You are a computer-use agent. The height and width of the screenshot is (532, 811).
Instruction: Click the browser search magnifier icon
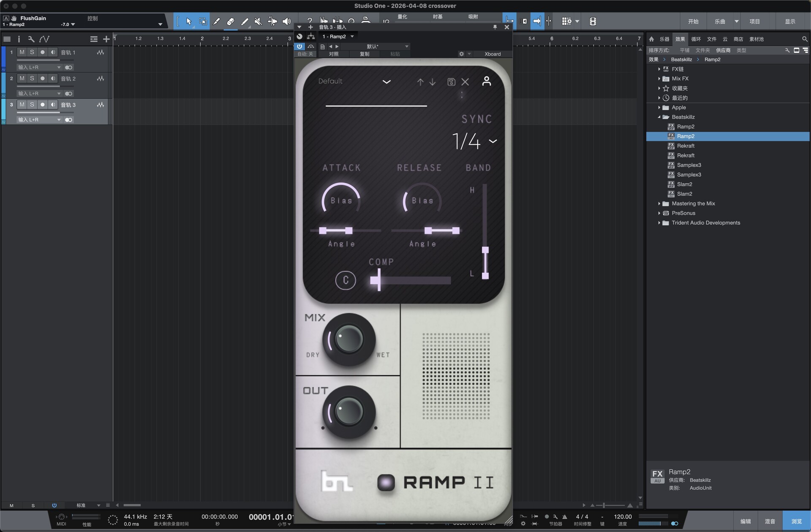click(805, 39)
